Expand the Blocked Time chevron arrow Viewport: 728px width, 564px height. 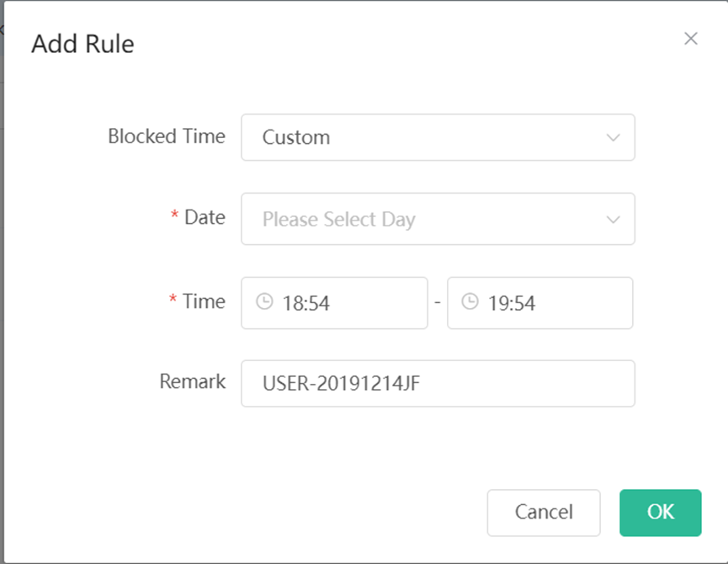(x=614, y=138)
